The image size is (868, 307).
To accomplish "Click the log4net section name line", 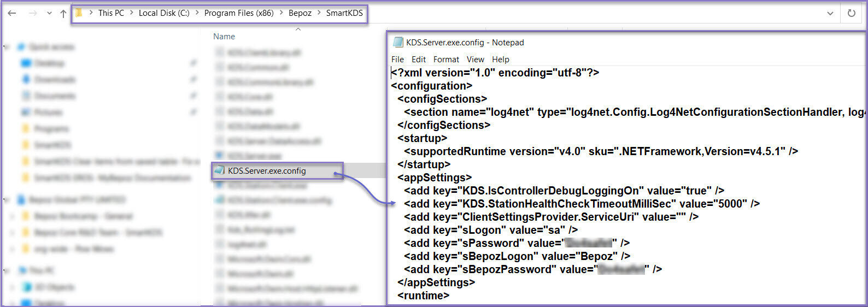I will [634, 112].
